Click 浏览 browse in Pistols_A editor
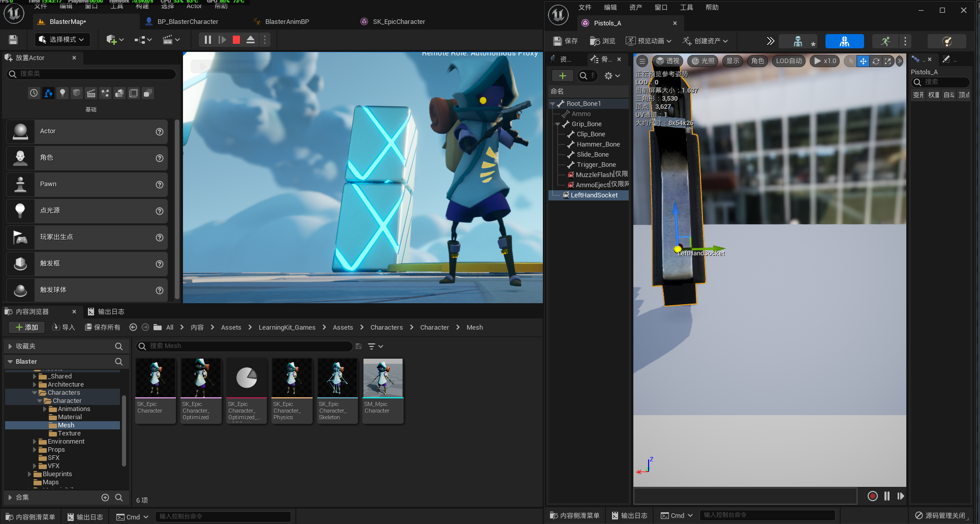The image size is (980, 524). [x=602, y=41]
